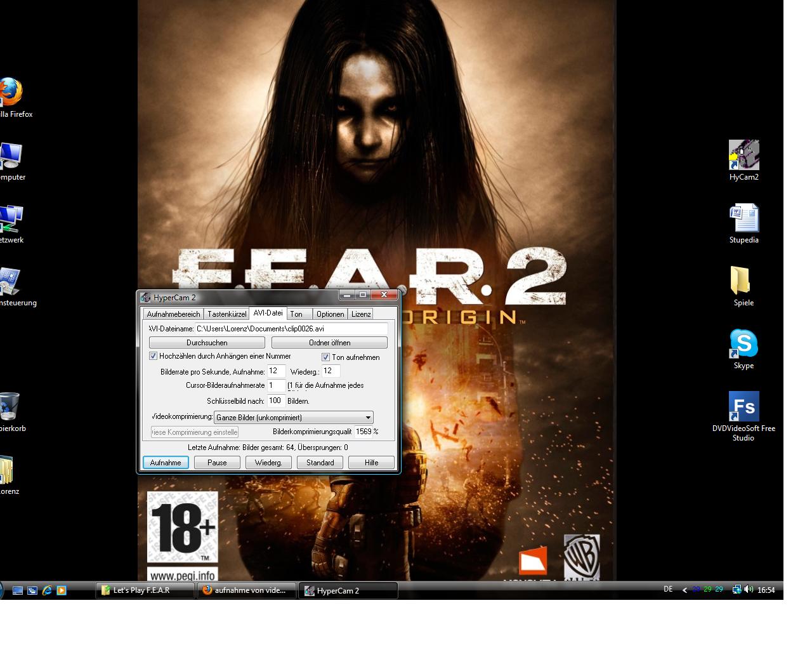Screen dimensions: 812x650
Task: Switch to the Optionen tab
Action: pos(330,314)
